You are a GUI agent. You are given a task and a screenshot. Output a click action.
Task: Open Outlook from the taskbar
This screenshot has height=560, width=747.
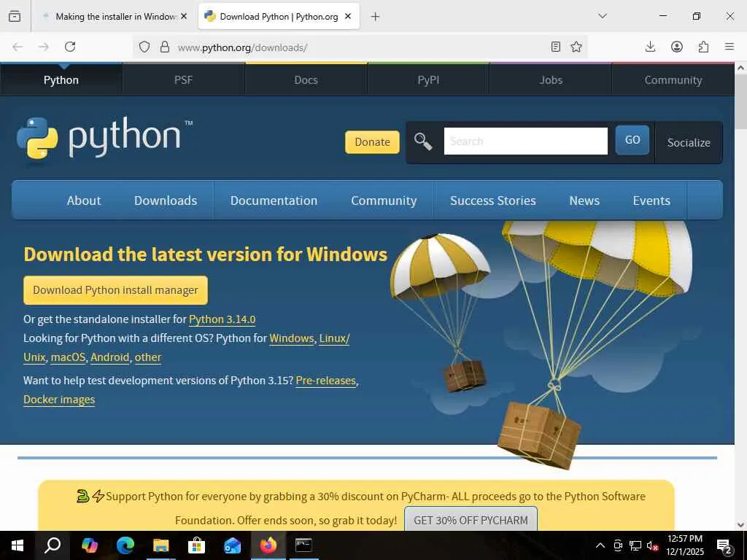(233, 545)
